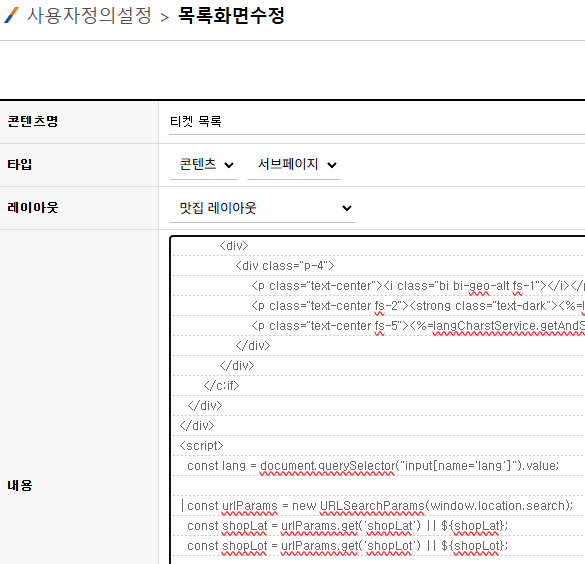Click the blank line above const urlParams
This screenshot has height=564, width=585.
(x=379, y=486)
